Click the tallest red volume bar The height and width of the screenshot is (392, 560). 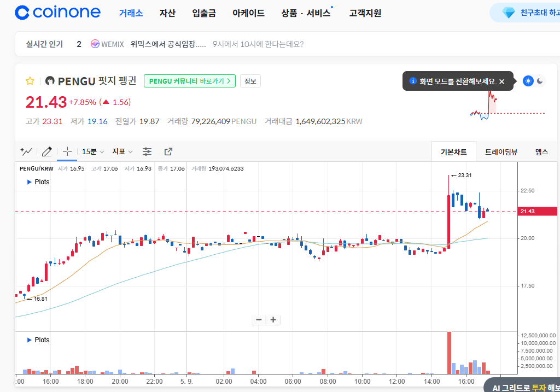[449, 353]
